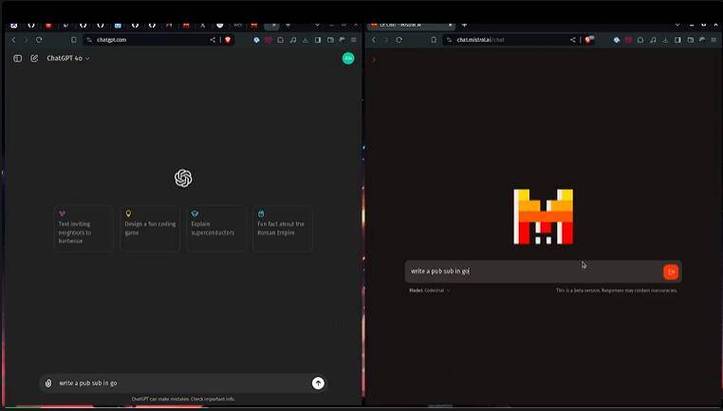The height and width of the screenshot is (411, 723).
Task: Reload the chatgpt.com page
Action: point(39,40)
